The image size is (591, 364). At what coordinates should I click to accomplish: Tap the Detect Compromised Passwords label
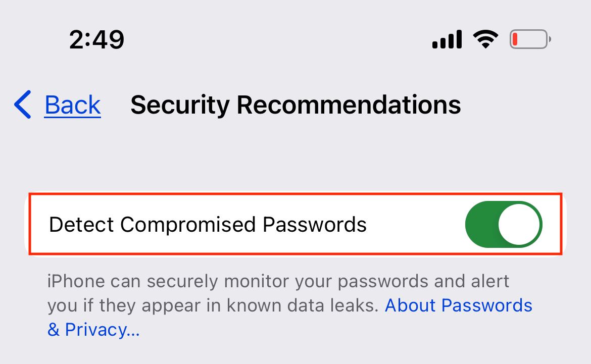click(x=208, y=225)
